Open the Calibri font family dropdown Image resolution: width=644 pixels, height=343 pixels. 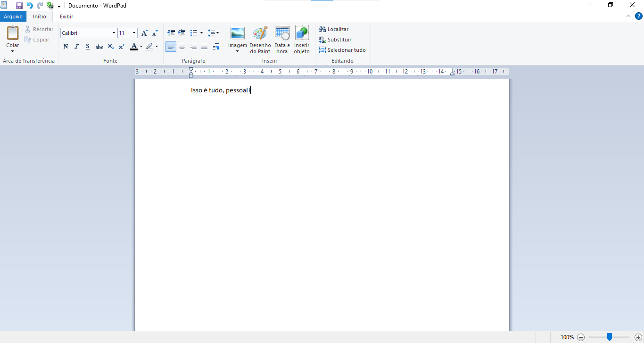114,33
